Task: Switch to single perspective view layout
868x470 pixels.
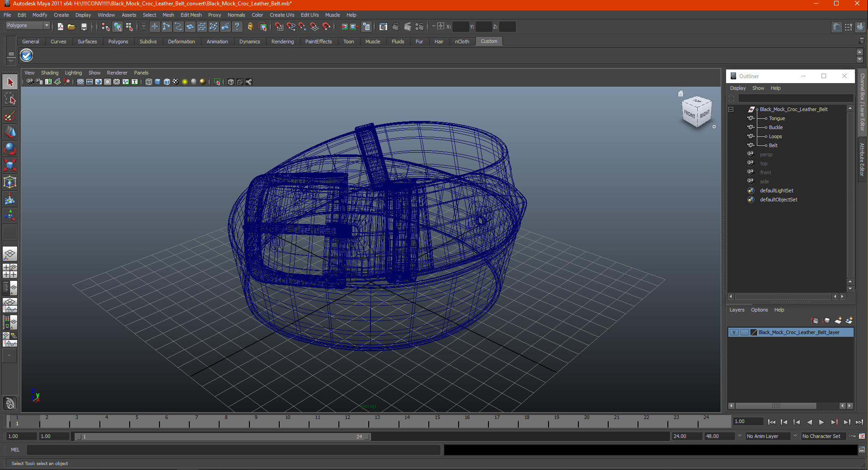Action: click(10, 254)
